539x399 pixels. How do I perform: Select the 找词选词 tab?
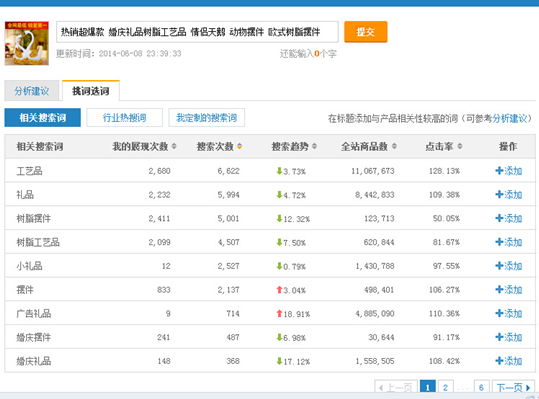[91, 91]
